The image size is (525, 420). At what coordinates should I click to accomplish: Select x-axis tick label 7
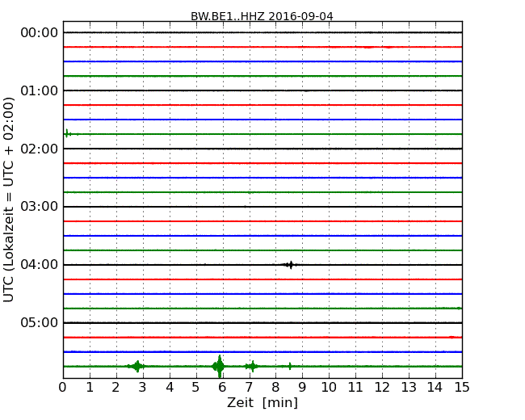249,388
